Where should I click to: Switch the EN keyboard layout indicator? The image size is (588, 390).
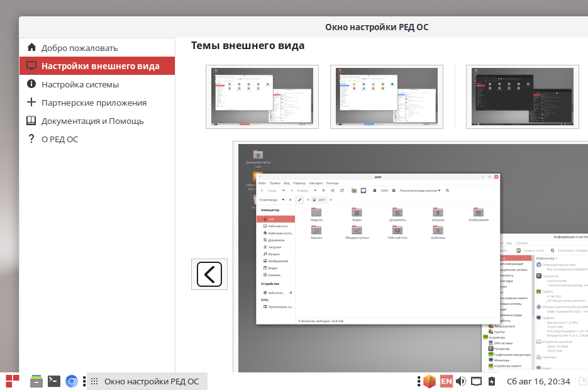[x=447, y=381]
